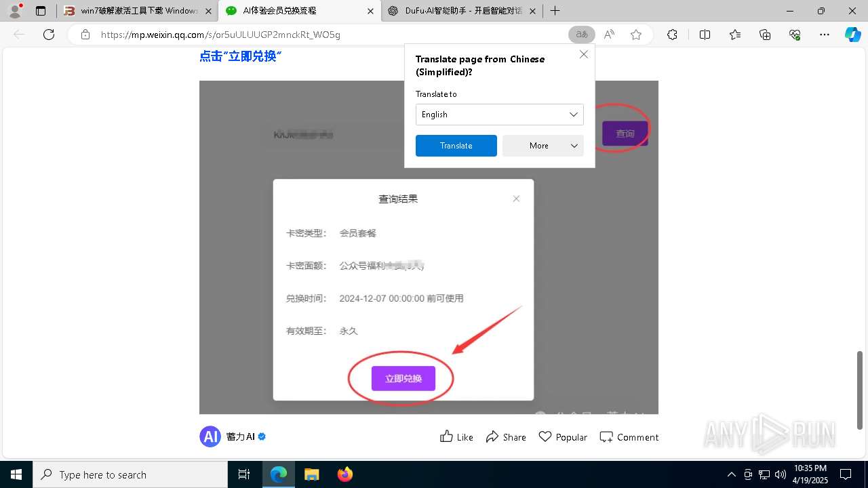The width and height of the screenshot is (868, 488).
Task: Mark the article as Popular
Action: [x=563, y=436]
